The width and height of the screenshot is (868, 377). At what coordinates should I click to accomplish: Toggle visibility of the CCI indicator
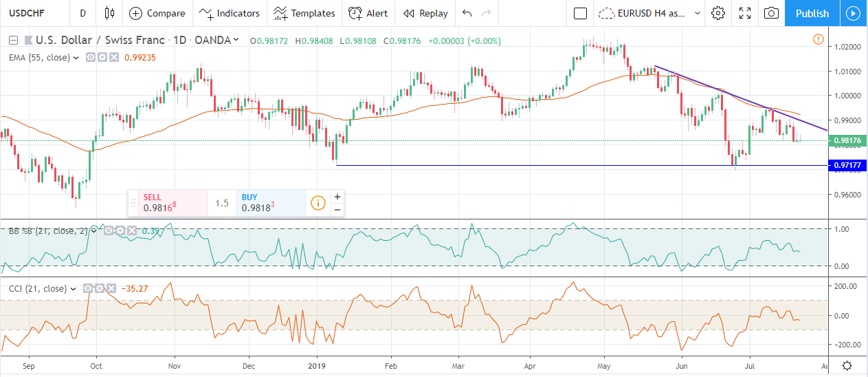tap(89, 289)
